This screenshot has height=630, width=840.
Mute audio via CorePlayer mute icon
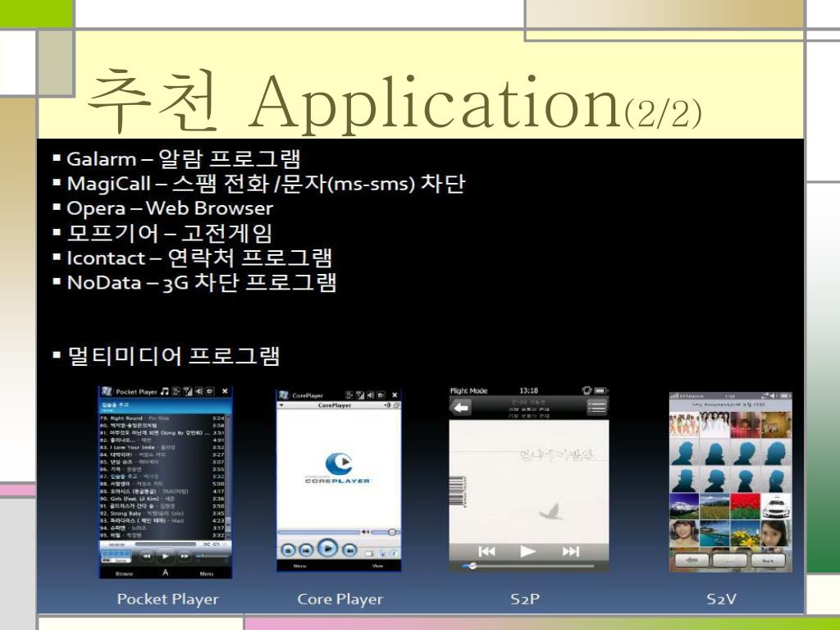tap(365, 532)
